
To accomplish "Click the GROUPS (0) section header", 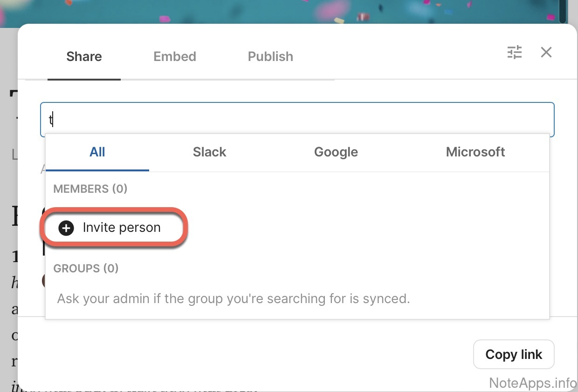I will [x=86, y=269].
